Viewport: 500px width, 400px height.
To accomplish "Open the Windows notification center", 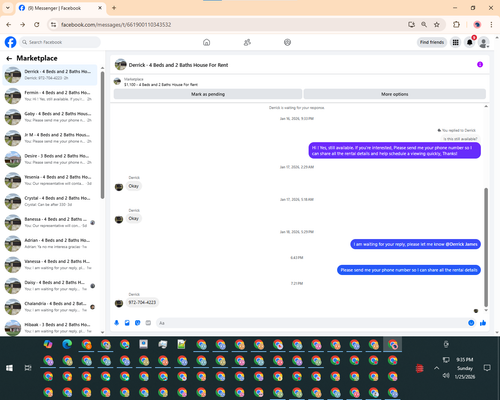I will click(487, 368).
